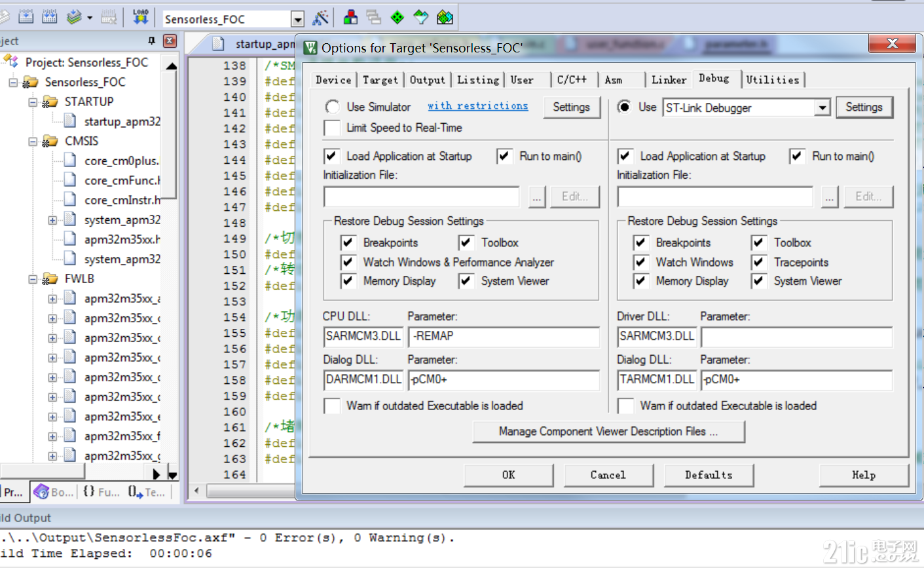This screenshot has height=568, width=924.
Task: Select the core_cmFunc file in tree
Action: (122, 180)
